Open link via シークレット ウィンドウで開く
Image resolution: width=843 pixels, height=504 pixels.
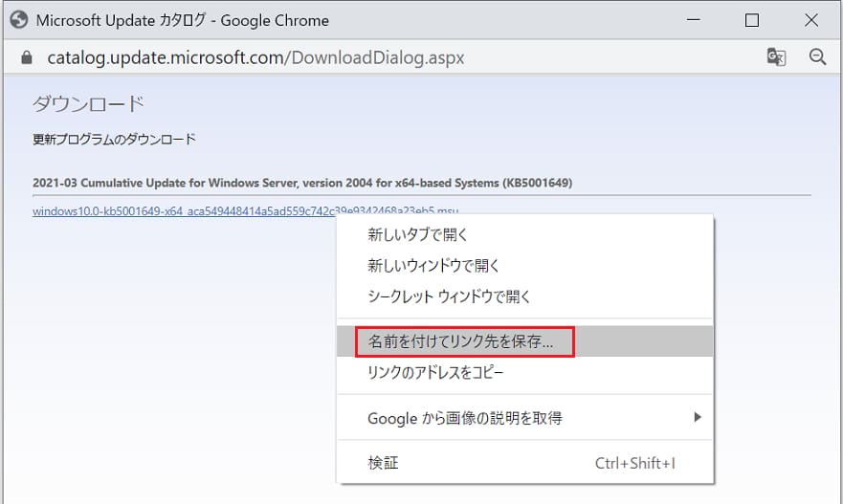449,296
